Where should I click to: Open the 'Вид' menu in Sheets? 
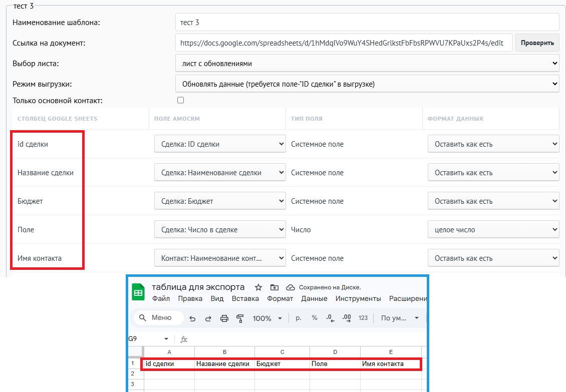(217, 298)
